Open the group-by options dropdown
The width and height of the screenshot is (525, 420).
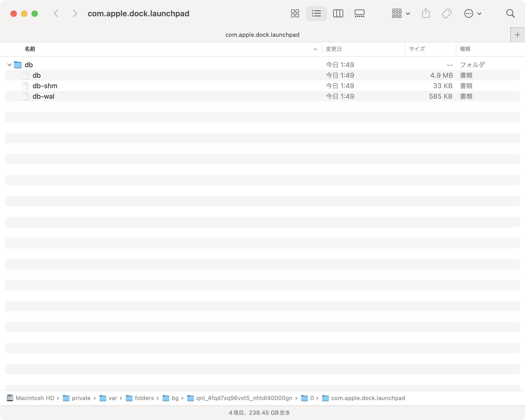(x=401, y=13)
